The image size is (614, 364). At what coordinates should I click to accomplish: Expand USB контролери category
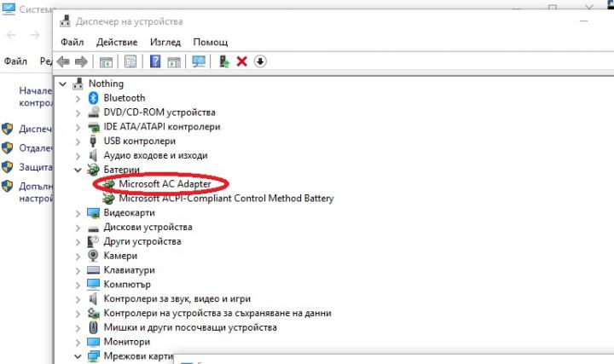pyautogui.click(x=78, y=142)
